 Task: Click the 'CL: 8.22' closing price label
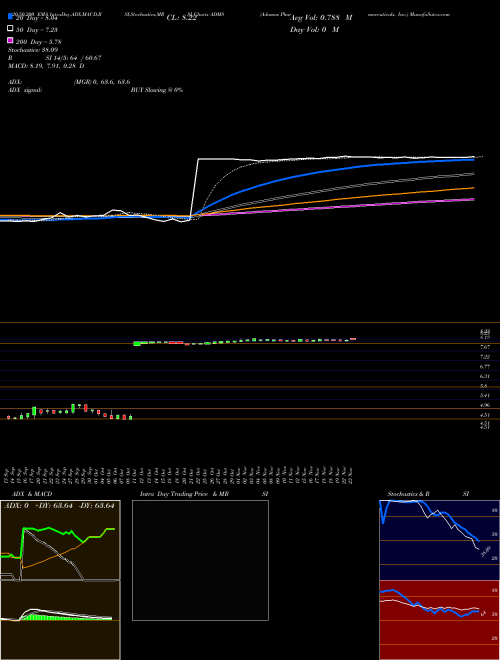click(x=181, y=18)
